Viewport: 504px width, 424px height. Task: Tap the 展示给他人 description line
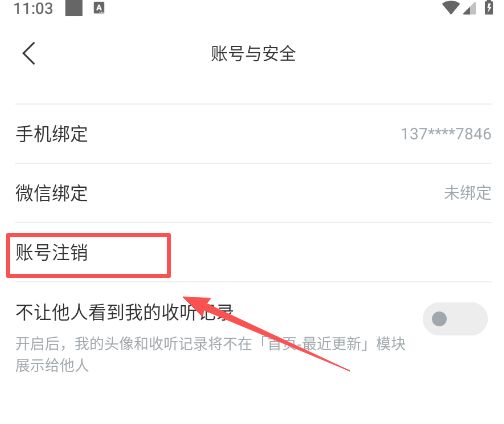click(52, 366)
